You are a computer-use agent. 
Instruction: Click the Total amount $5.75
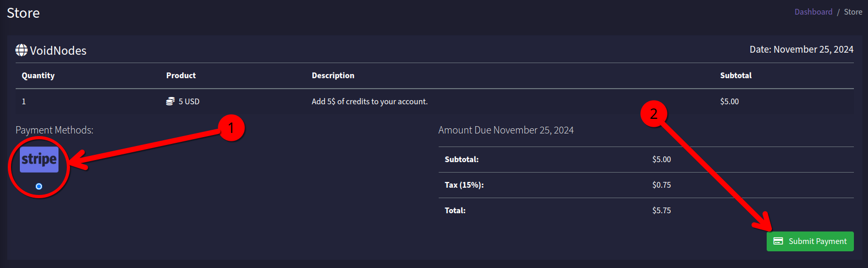(661, 211)
